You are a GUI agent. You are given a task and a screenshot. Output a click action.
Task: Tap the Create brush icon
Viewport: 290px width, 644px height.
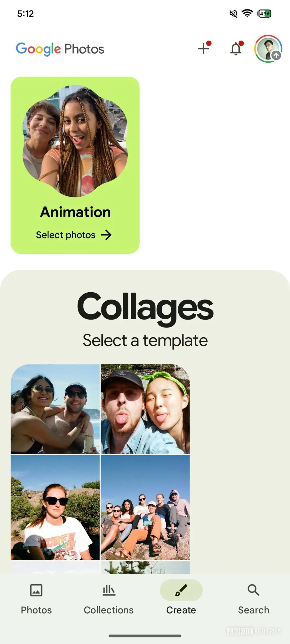181,590
